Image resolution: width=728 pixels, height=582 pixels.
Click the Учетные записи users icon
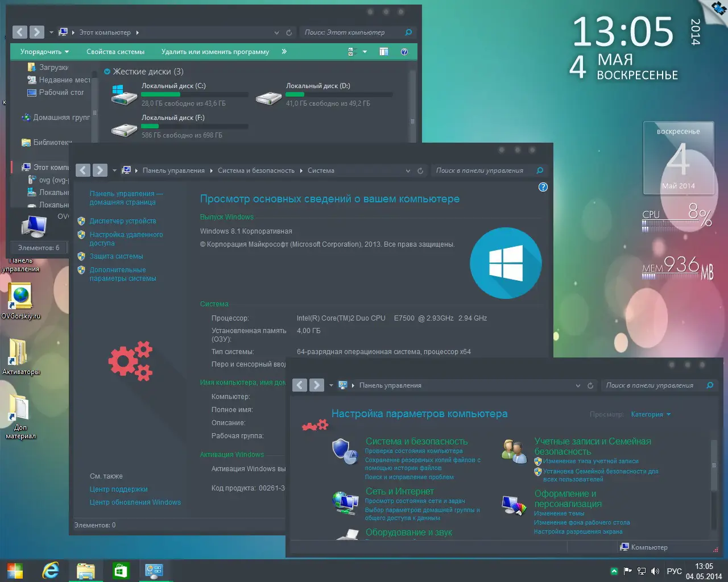click(514, 451)
